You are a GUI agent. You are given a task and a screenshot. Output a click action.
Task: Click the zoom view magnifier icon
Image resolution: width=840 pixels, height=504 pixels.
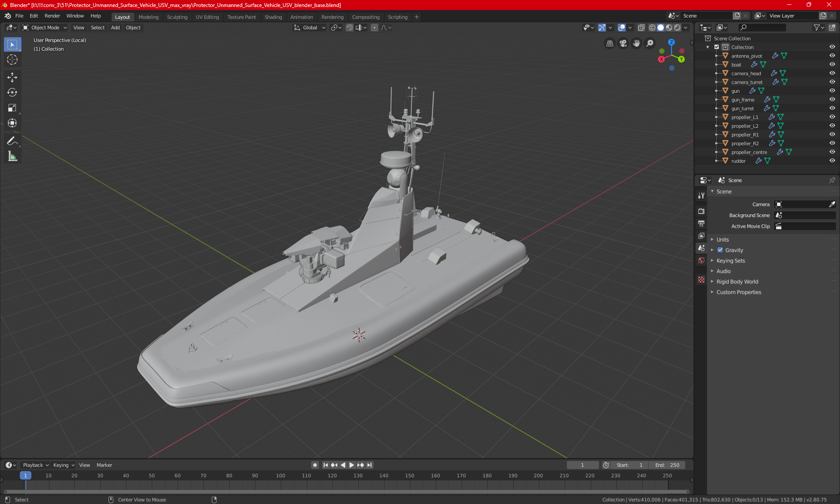[650, 43]
